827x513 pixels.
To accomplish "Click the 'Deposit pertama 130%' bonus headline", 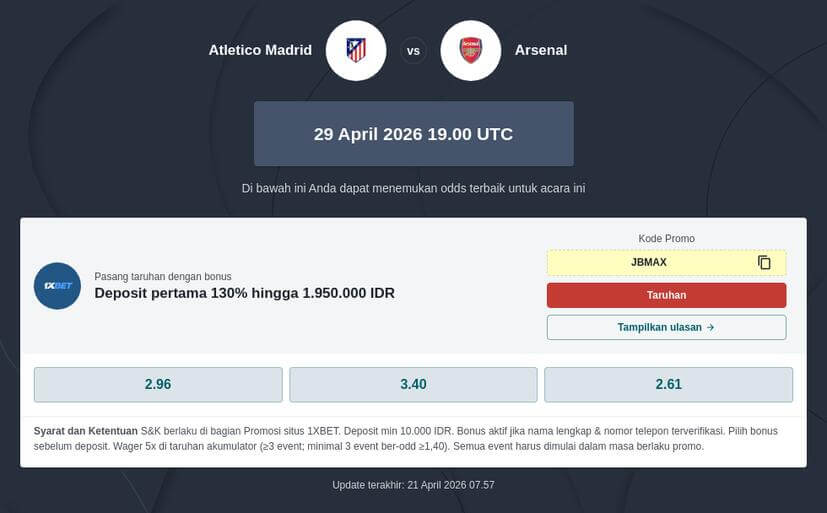I will tap(244, 293).
